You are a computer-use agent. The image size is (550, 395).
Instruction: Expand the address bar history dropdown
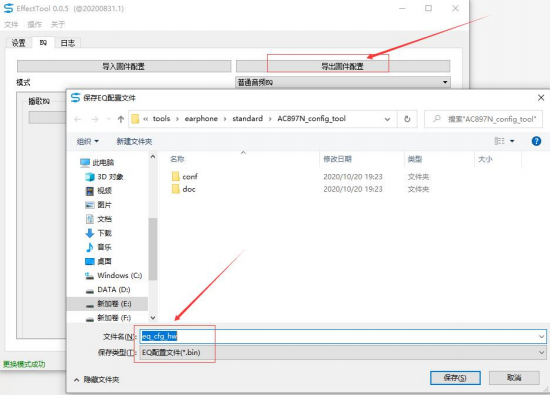pos(387,119)
